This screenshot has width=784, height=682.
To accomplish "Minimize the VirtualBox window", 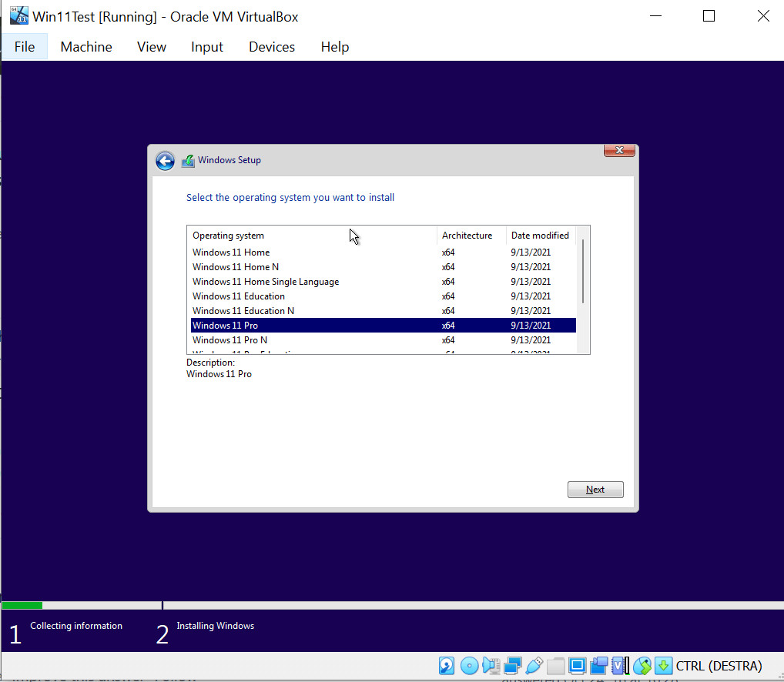I will 655,16.
